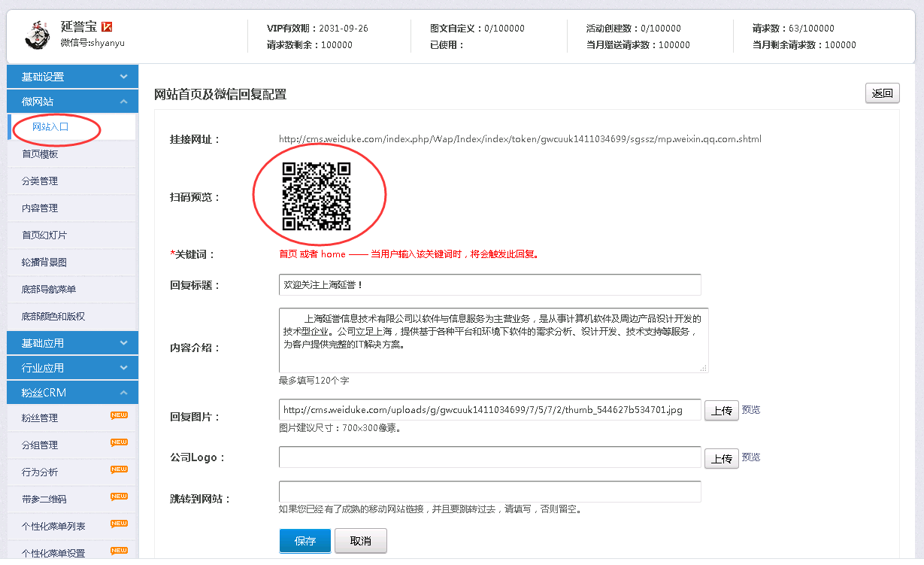Expand the 行业应用 section chevron

124,368
